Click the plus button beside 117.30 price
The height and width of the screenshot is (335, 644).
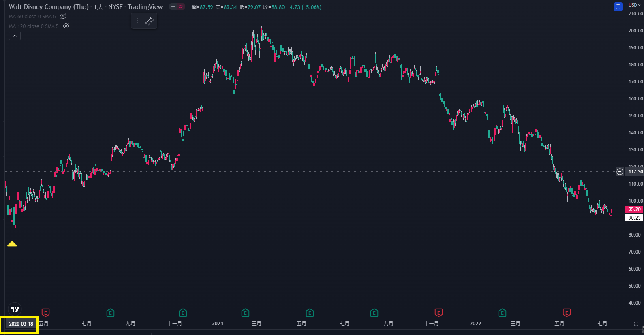click(x=620, y=171)
